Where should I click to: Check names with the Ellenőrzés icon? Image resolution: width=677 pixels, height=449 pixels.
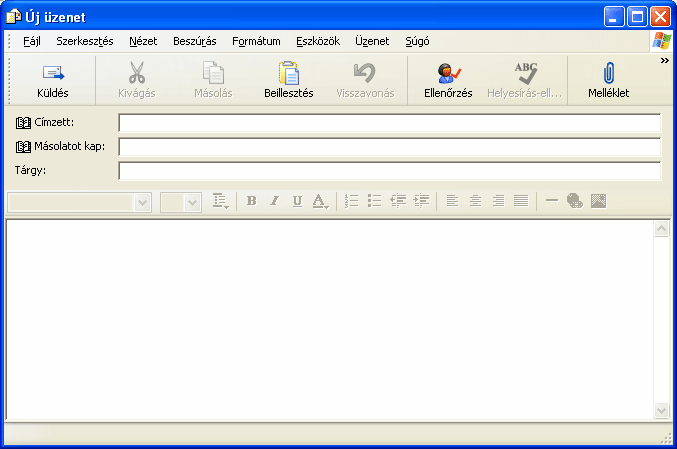[x=448, y=73]
